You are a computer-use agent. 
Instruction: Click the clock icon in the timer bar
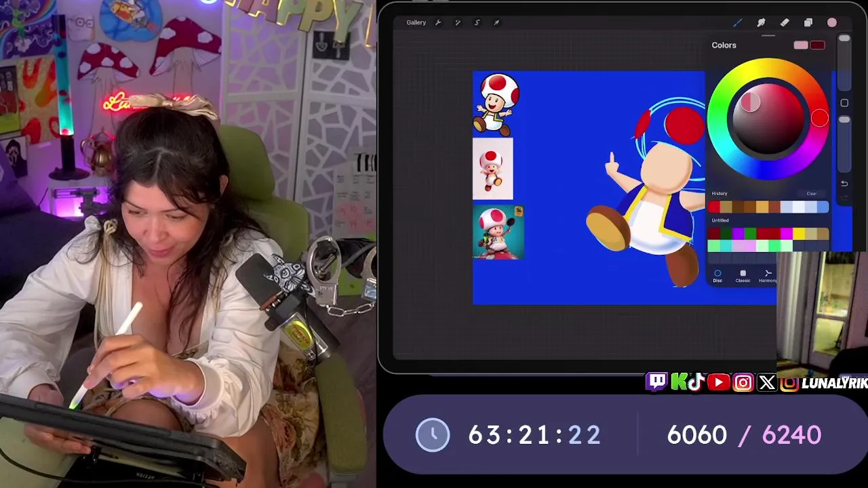click(x=433, y=434)
